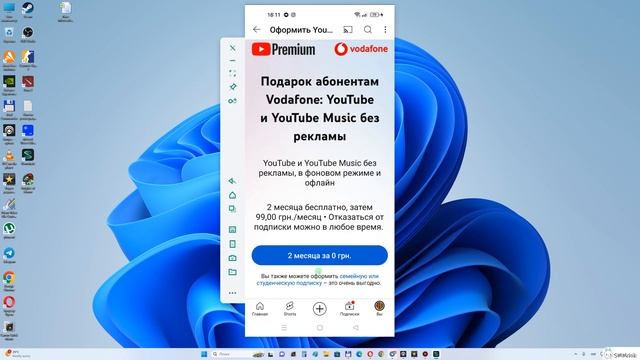Click the sidebar phone screen icon
640x360 pixels.
(232, 244)
